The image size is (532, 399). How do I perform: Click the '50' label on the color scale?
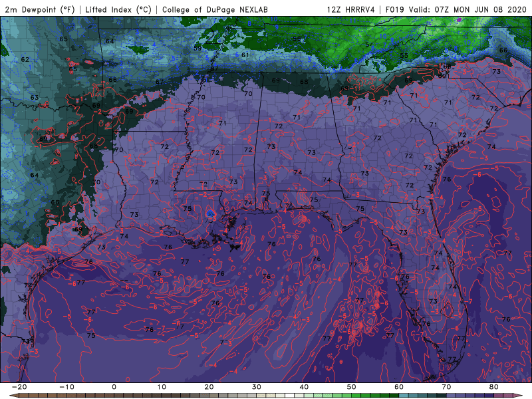352,387
